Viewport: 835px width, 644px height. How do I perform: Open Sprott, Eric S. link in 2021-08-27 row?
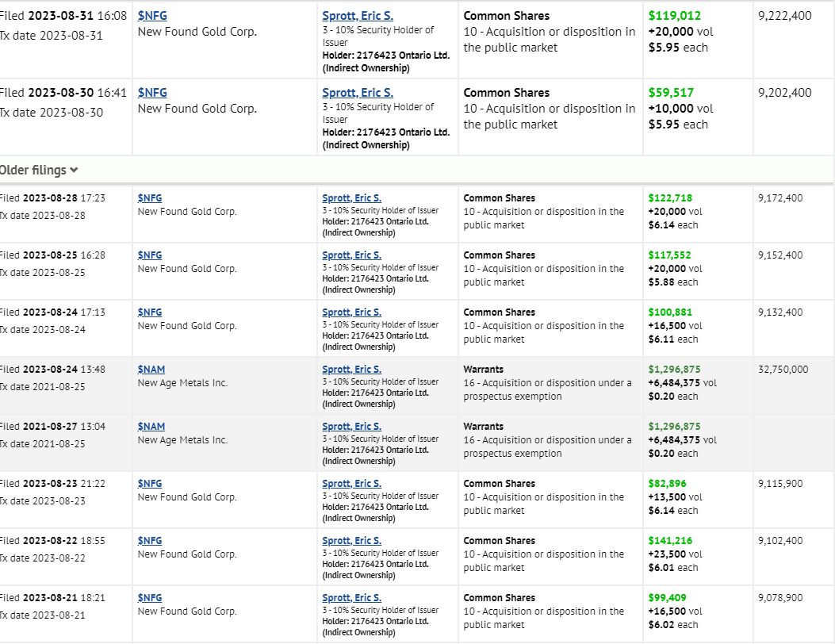click(352, 426)
